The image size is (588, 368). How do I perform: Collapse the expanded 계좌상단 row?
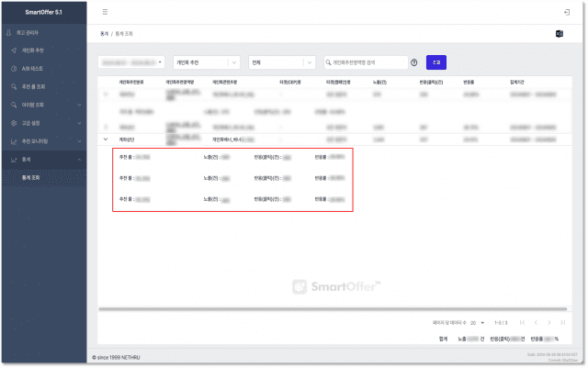tap(106, 139)
